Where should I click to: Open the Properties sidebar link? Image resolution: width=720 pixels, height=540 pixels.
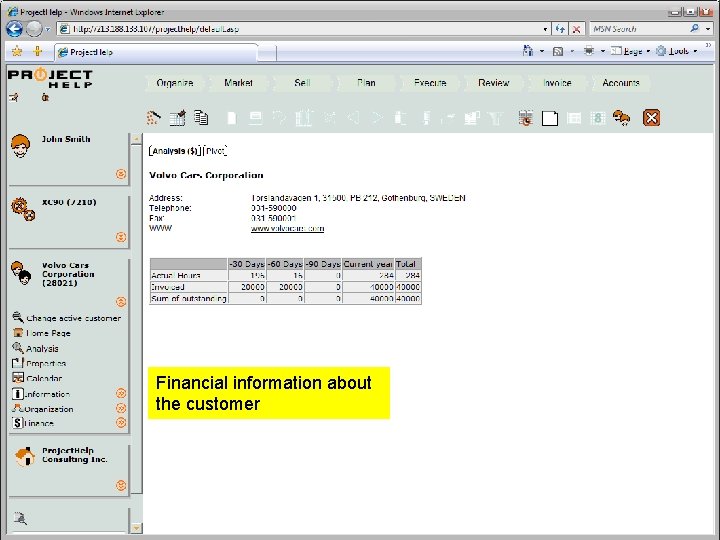[46, 363]
